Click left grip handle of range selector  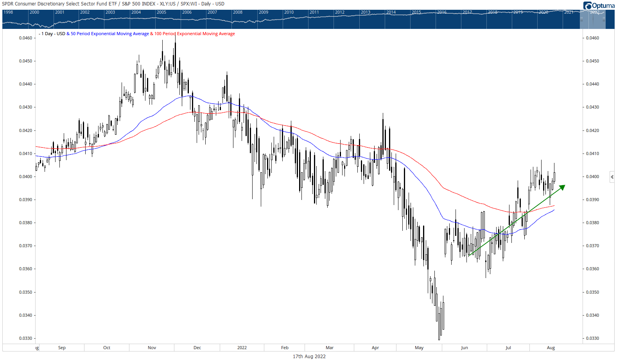(x=581, y=19)
